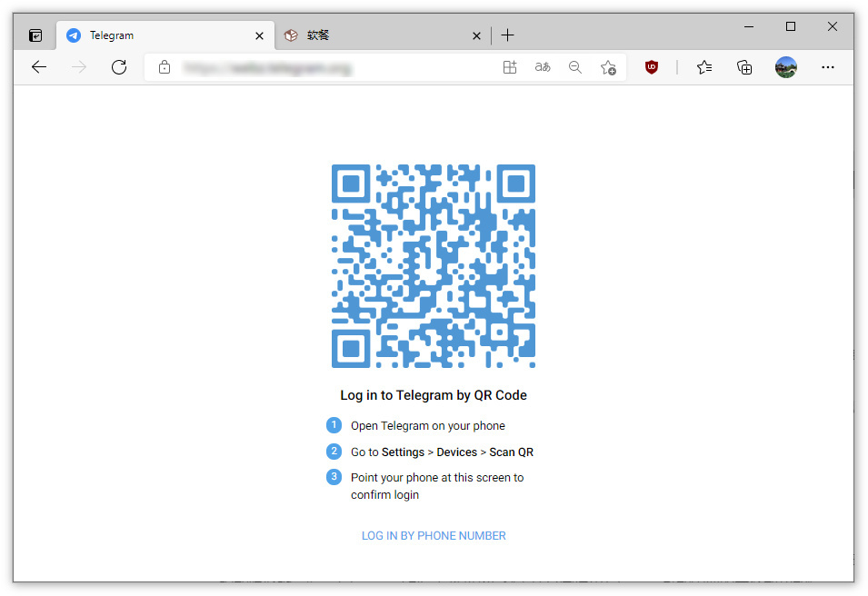
Task: Click LOG IN BY PHONE NUMBER link
Action: click(x=434, y=536)
